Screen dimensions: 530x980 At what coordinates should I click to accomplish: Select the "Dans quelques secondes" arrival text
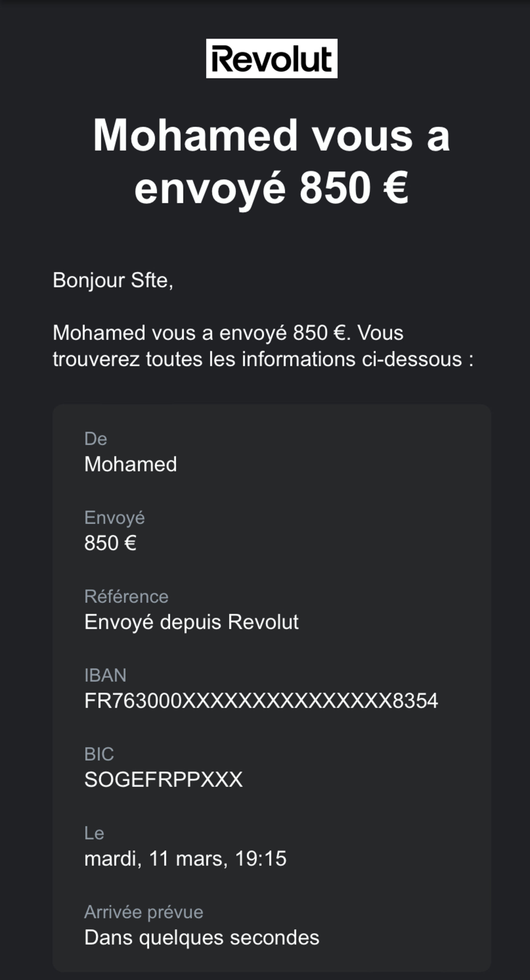201,937
